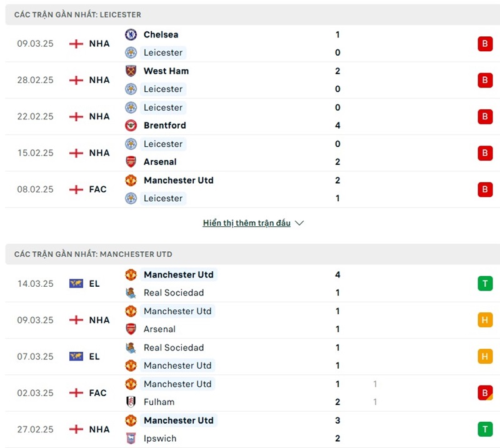Click the red B badge for Chelsea match

[485, 44]
